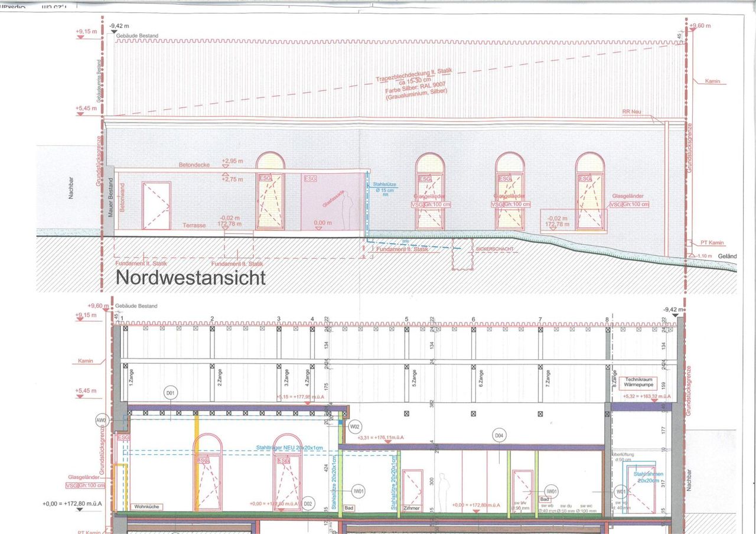Click the SICKERSCHACHT label
The image size is (756, 534).
click(x=493, y=250)
